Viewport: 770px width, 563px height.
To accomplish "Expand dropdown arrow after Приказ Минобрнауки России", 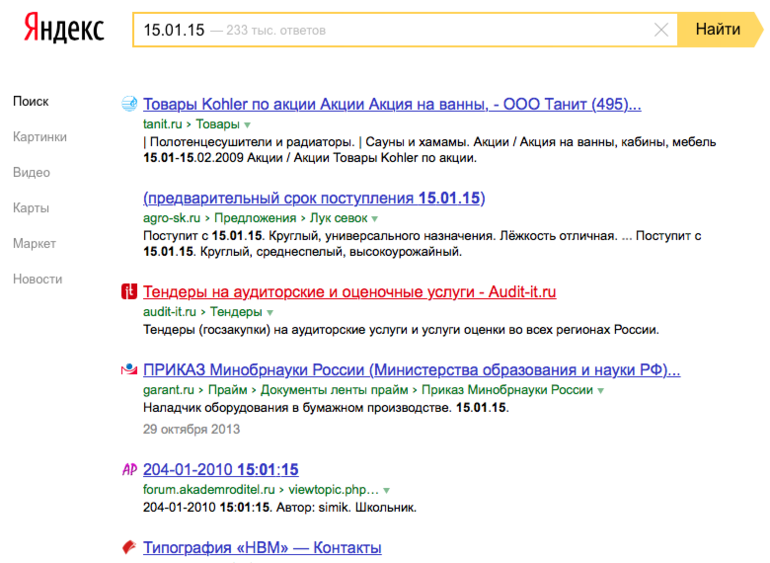I will pos(600,391).
